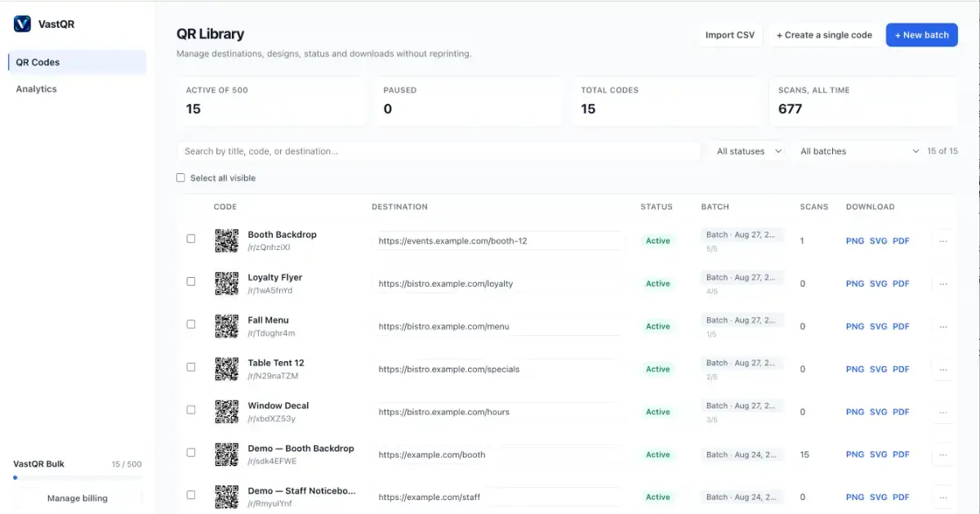Download Table Tent 12 as SVG
The height and width of the screenshot is (514, 980).
pyautogui.click(x=878, y=369)
